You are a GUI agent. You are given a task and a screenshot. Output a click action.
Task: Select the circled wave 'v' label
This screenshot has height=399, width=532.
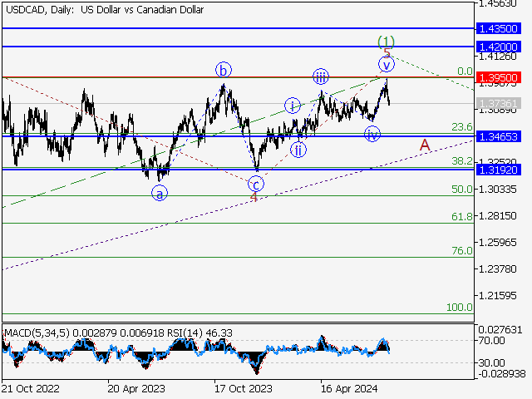coord(387,64)
